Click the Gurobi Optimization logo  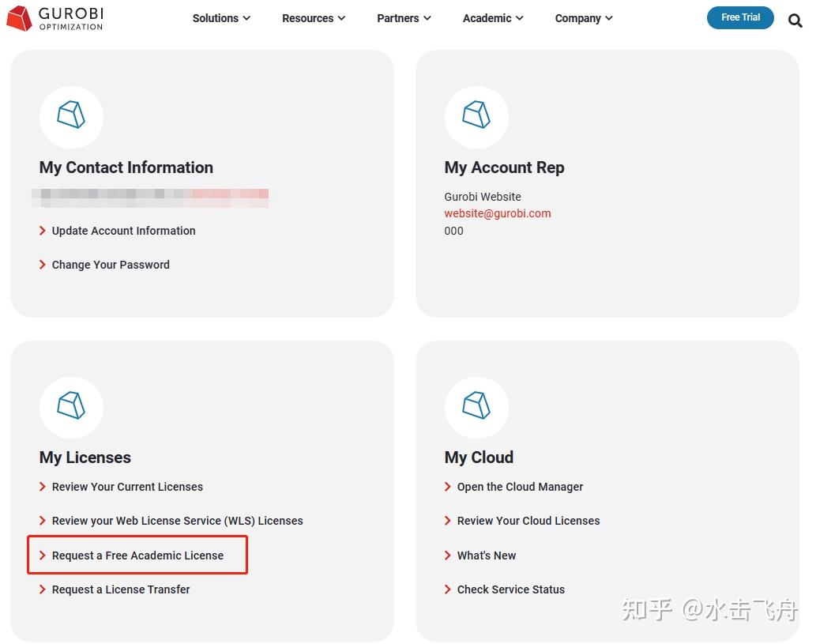point(55,18)
